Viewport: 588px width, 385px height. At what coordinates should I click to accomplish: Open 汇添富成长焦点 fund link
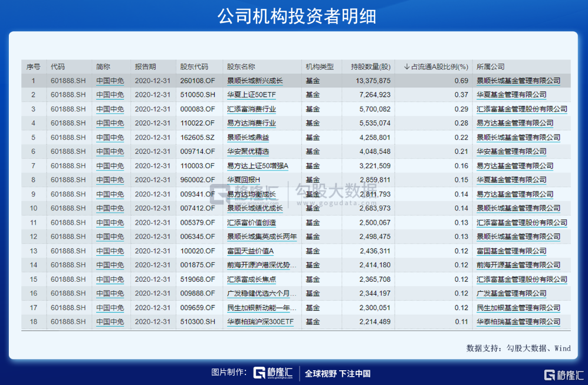pyautogui.click(x=251, y=279)
